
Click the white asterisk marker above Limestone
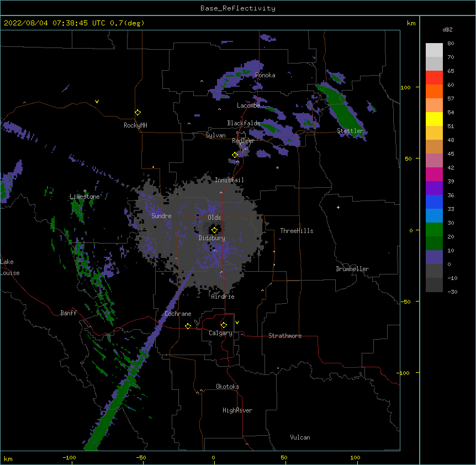85,191
